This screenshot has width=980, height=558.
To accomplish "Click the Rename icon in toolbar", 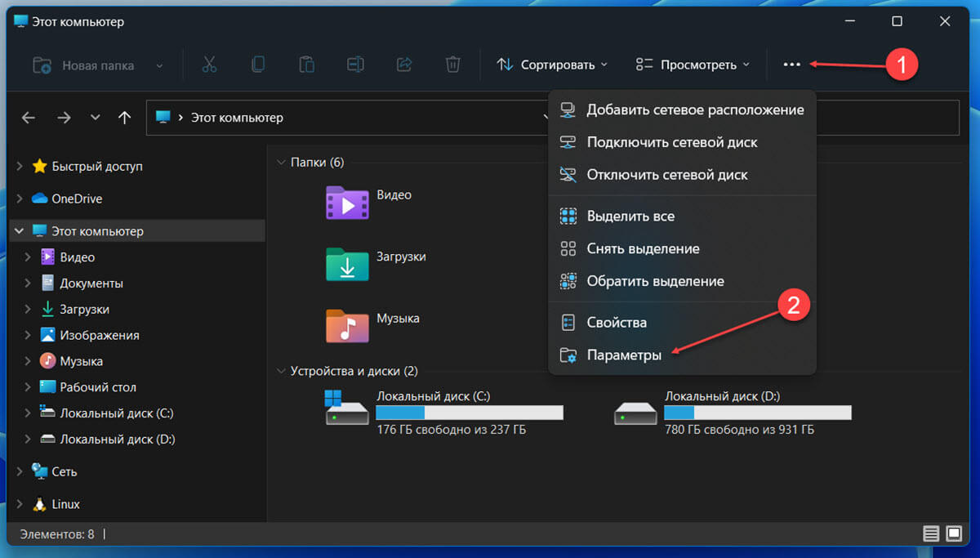I will pos(355,65).
